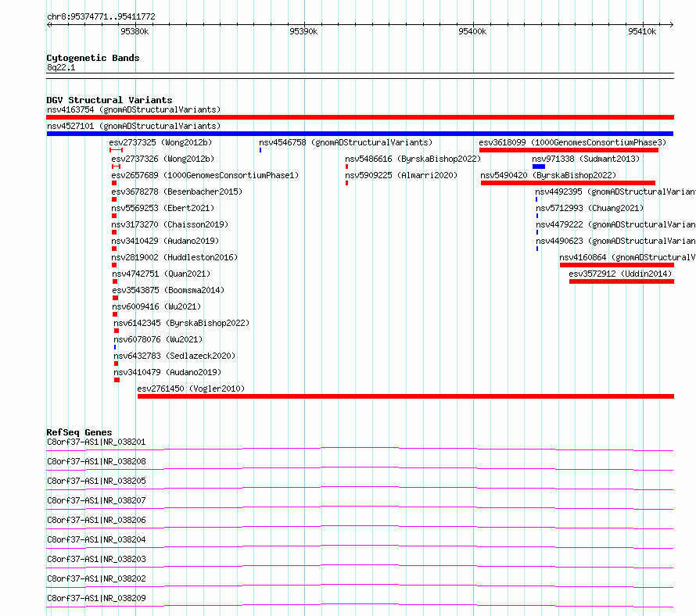Select the blue bar under nsv971338
This screenshot has width=696, height=616.
point(539,167)
